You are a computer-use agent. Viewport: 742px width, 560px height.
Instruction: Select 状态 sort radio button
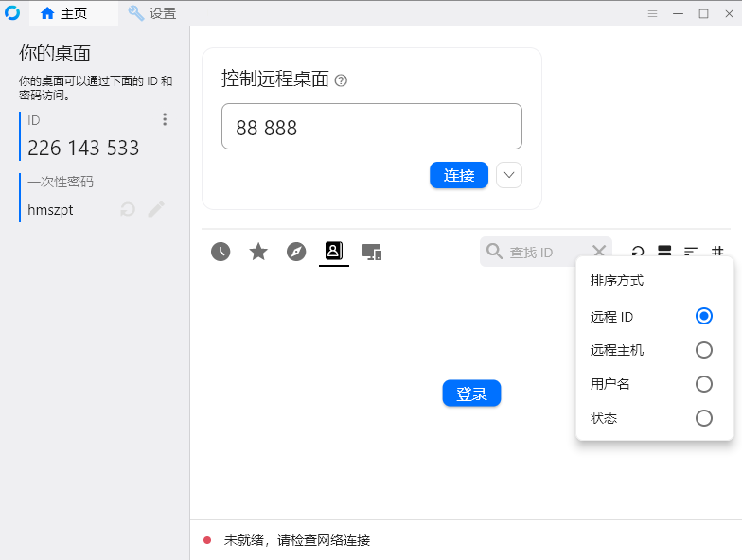click(x=704, y=418)
